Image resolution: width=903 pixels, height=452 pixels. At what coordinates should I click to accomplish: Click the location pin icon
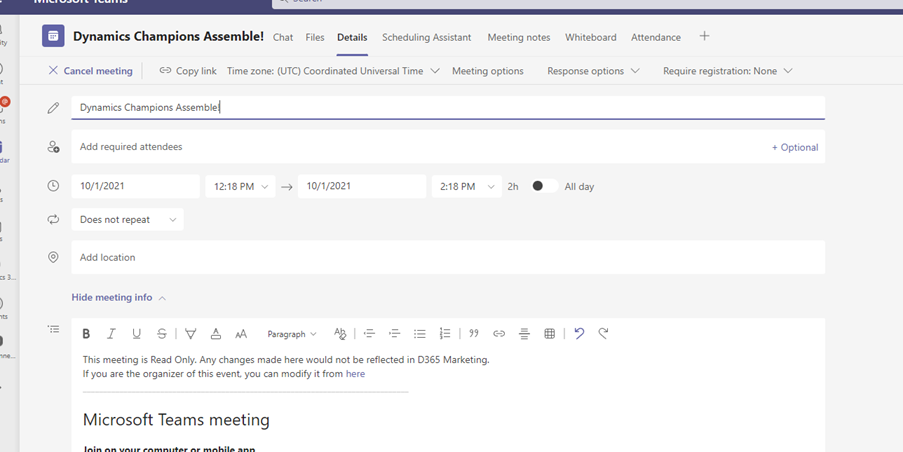click(x=53, y=257)
